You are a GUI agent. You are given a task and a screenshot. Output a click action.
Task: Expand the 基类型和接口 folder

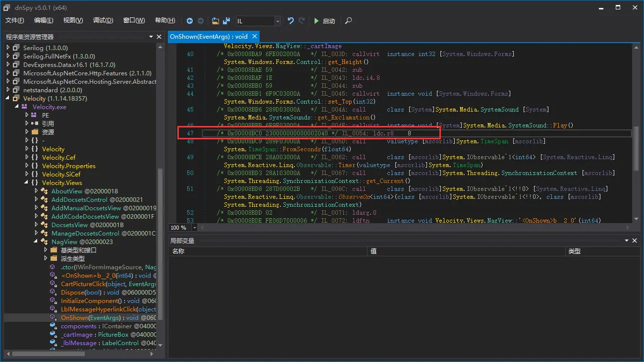click(45, 250)
